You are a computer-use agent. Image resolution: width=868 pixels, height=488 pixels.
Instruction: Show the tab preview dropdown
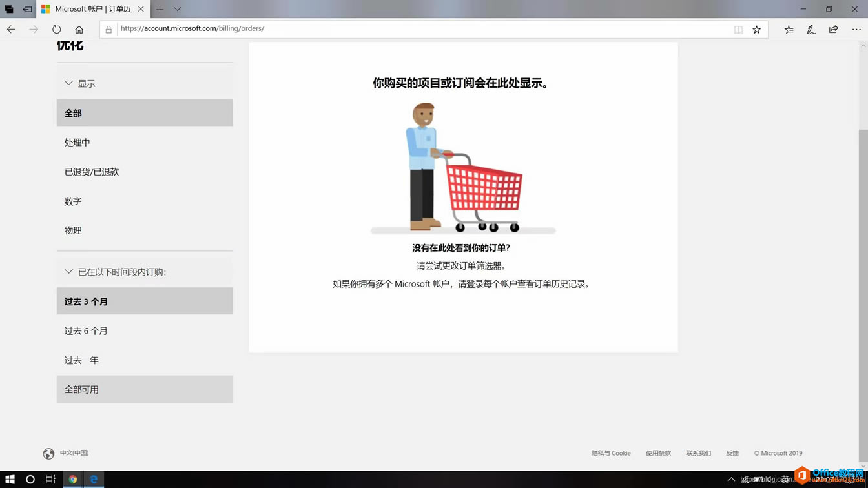pyautogui.click(x=177, y=9)
